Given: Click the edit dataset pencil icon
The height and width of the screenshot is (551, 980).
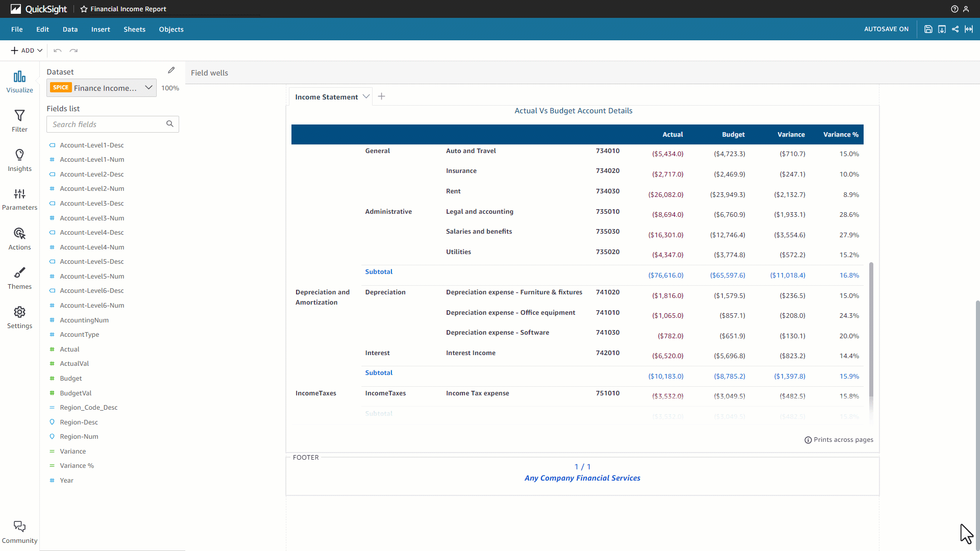Looking at the screenshot, I should pos(171,70).
